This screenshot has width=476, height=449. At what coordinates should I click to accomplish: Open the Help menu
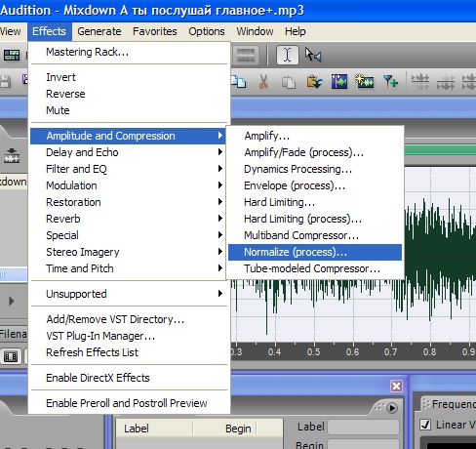pyautogui.click(x=296, y=31)
